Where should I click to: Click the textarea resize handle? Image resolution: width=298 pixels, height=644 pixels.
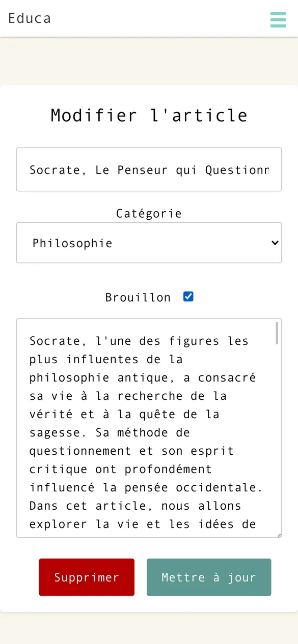point(278,534)
